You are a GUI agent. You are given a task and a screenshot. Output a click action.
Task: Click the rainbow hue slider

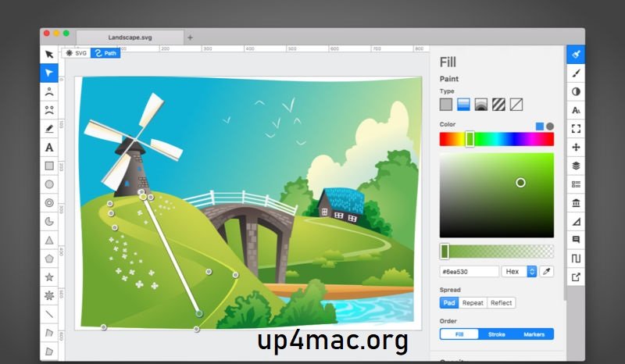click(x=497, y=139)
